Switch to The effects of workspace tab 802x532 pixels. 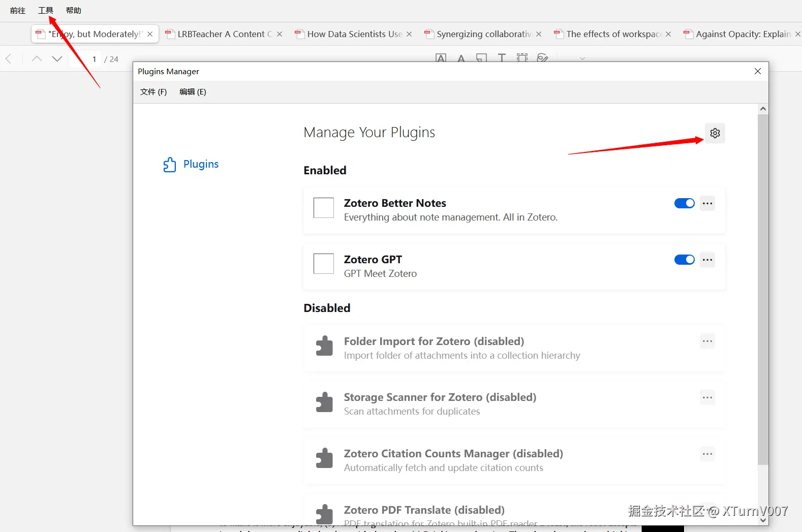[x=613, y=34]
